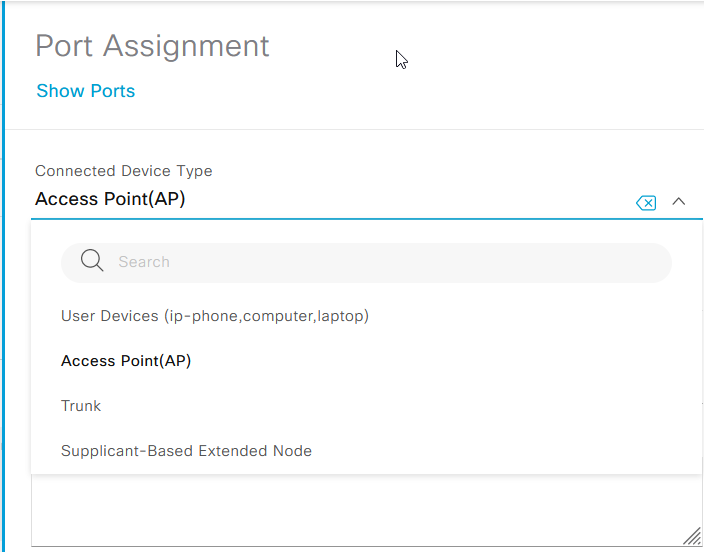Click the Port Assignment heading
The height and width of the screenshot is (552, 704).
(x=152, y=46)
